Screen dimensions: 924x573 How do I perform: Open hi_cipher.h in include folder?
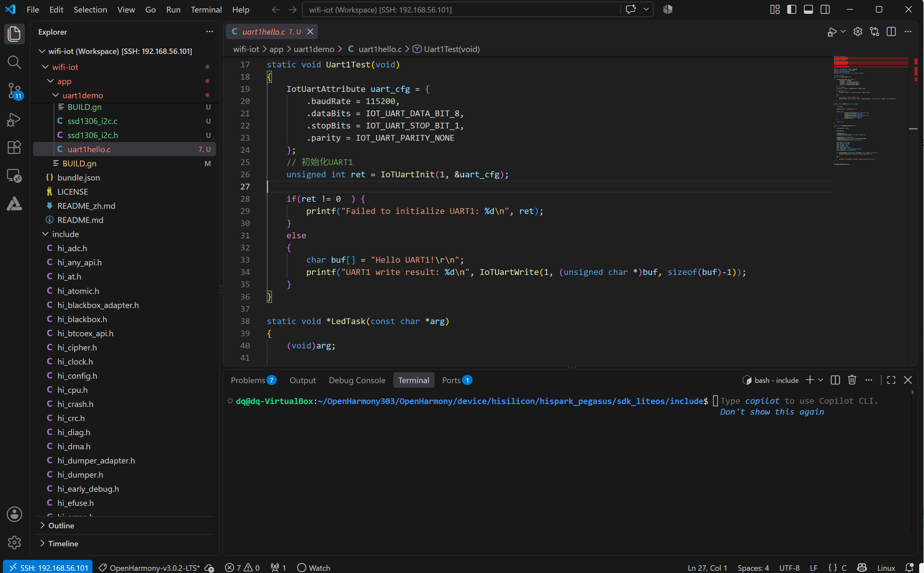[x=125, y=348]
